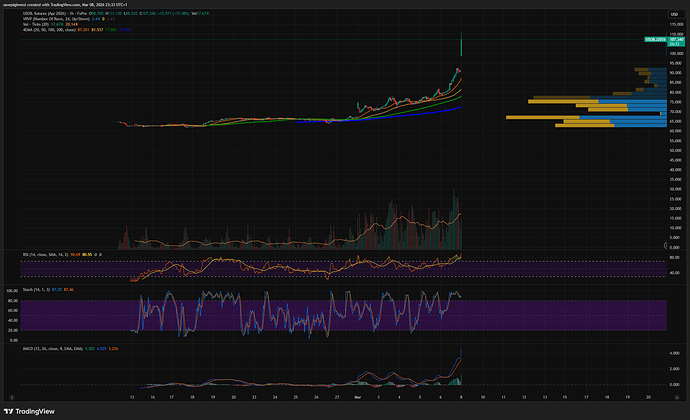
Task: Click the Stoch indicator legend label
Action: pyautogui.click(x=30, y=289)
